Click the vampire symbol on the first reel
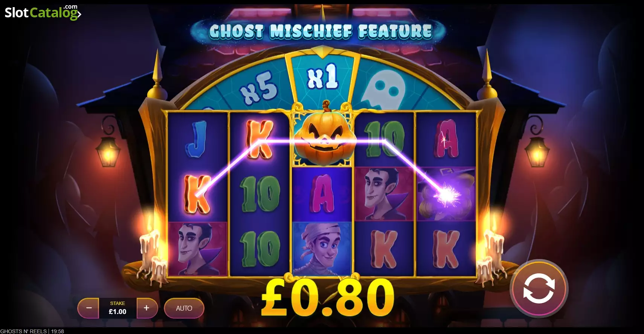 pos(198,248)
